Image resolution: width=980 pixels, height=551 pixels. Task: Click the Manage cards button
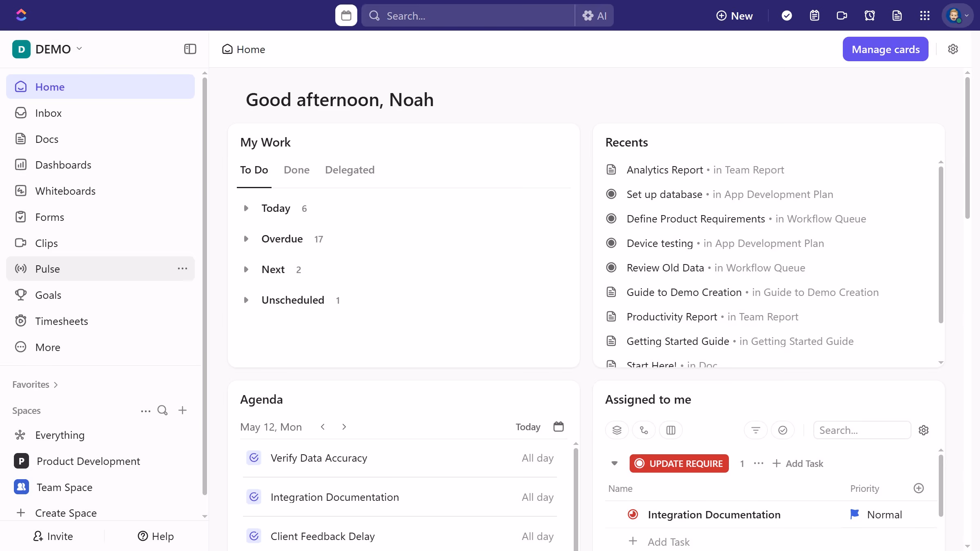click(x=885, y=49)
